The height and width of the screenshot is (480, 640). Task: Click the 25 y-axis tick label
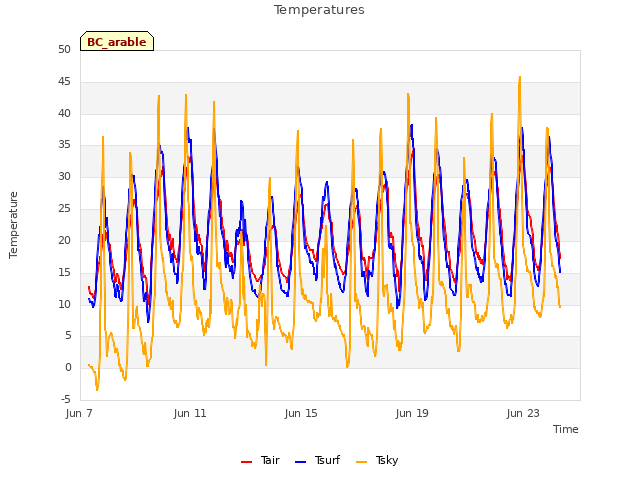point(64,209)
